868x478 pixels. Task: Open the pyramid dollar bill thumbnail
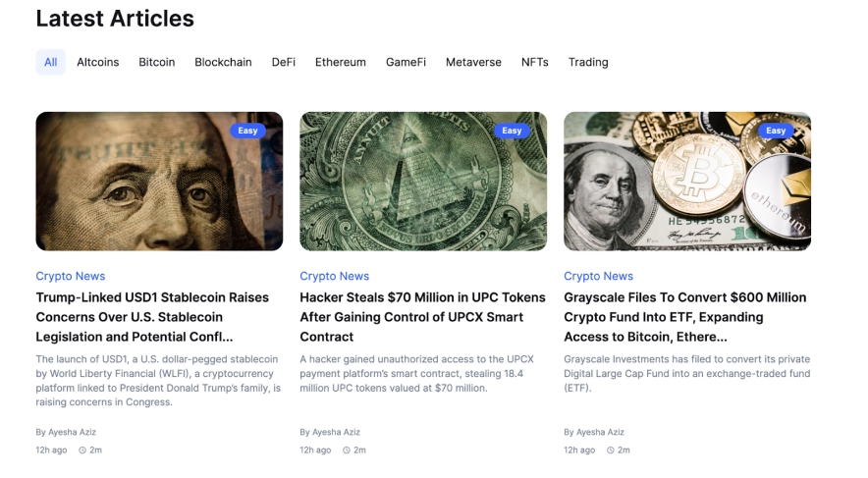[x=423, y=182]
